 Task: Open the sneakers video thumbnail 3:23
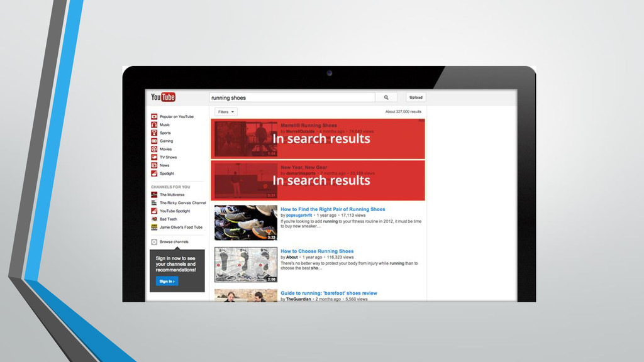click(x=246, y=223)
